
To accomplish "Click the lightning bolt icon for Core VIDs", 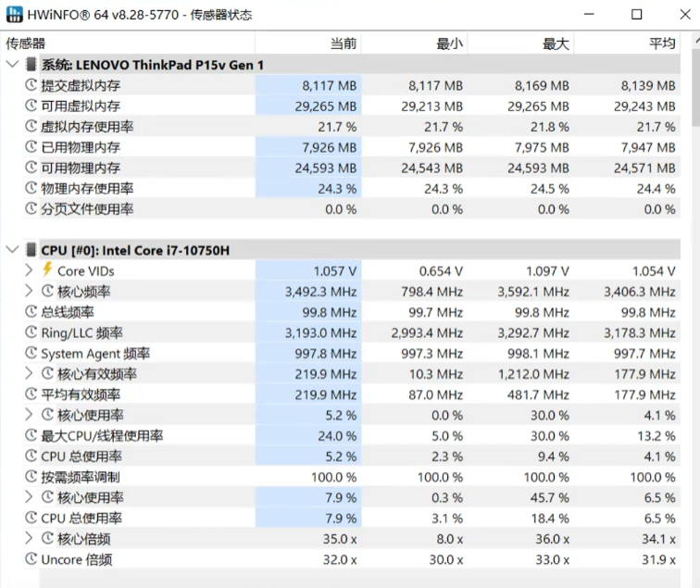I will pos(47,269).
